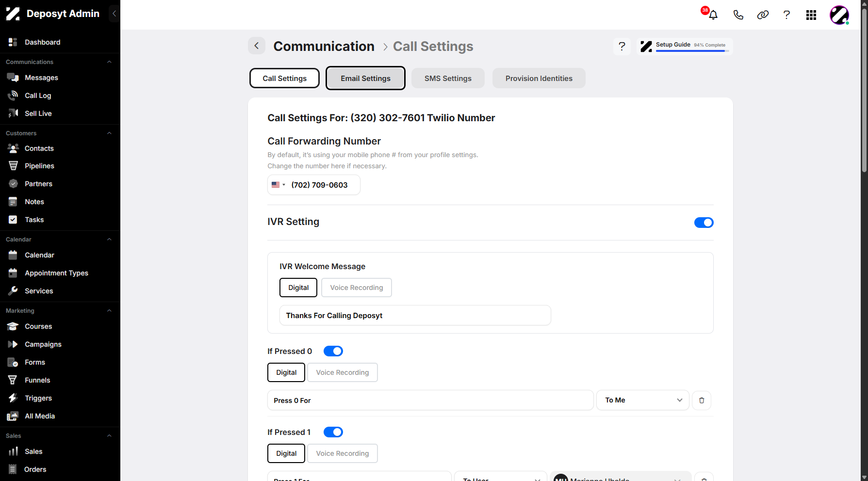Screen dimensions: 868x481
Task: Delete the Press 0 option with trash icon
Action: click(x=702, y=401)
